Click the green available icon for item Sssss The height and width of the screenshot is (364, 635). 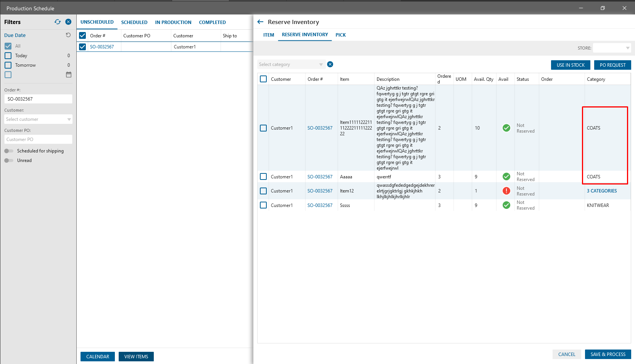click(506, 205)
